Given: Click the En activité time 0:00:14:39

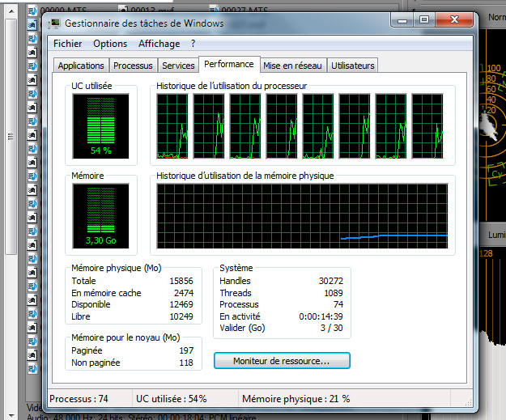Looking at the screenshot, I should tap(321, 316).
